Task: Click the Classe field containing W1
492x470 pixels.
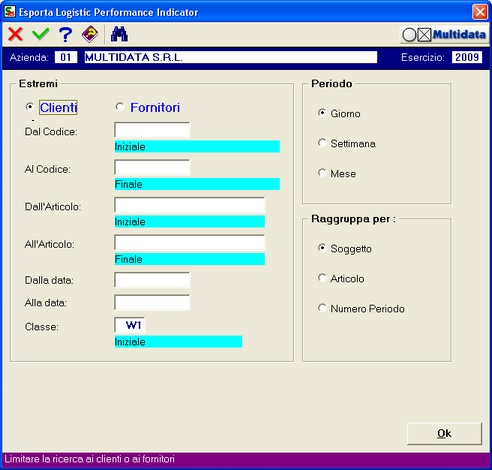Action: (x=130, y=325)
